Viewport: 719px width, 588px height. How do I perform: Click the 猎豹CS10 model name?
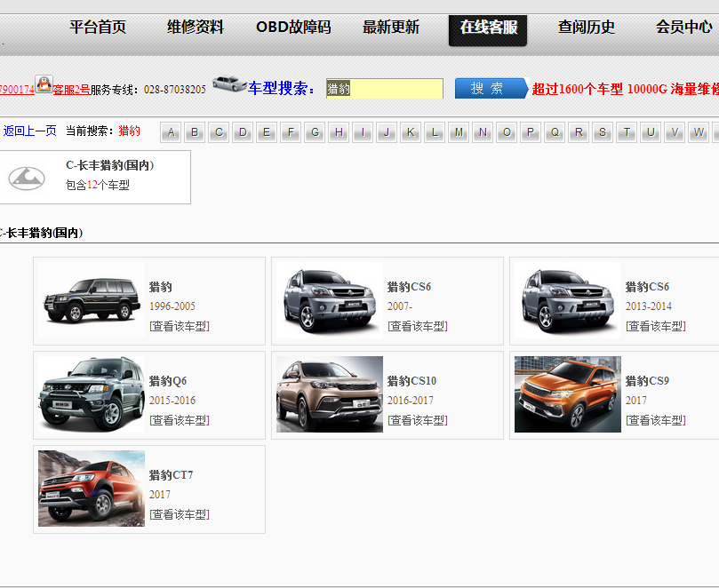[x=411, y=381]
